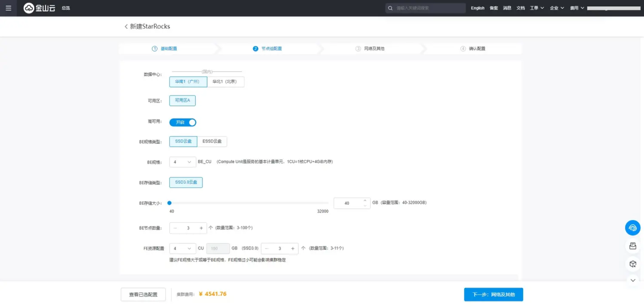Click the cube icon on right sidebar
This screenshot has height=307, width=644.
[x=633, y=264]
